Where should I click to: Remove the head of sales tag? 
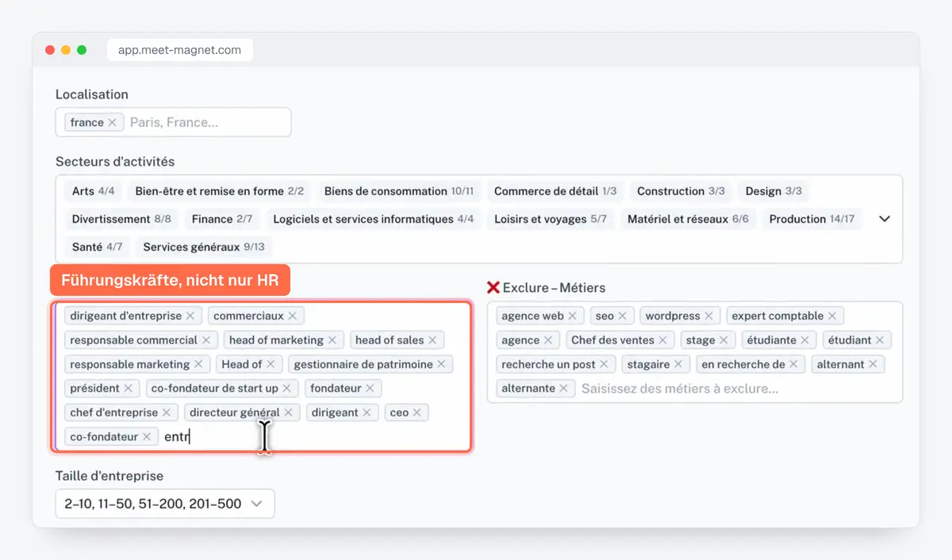[432, 340]
